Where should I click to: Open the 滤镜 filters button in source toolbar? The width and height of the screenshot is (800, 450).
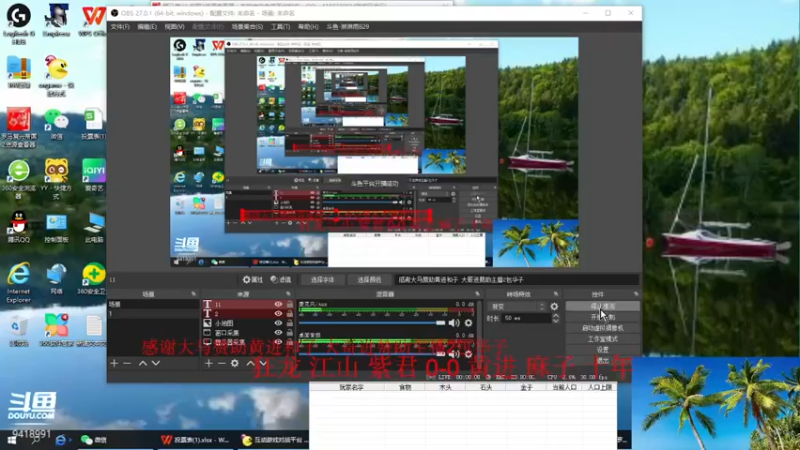281,280
